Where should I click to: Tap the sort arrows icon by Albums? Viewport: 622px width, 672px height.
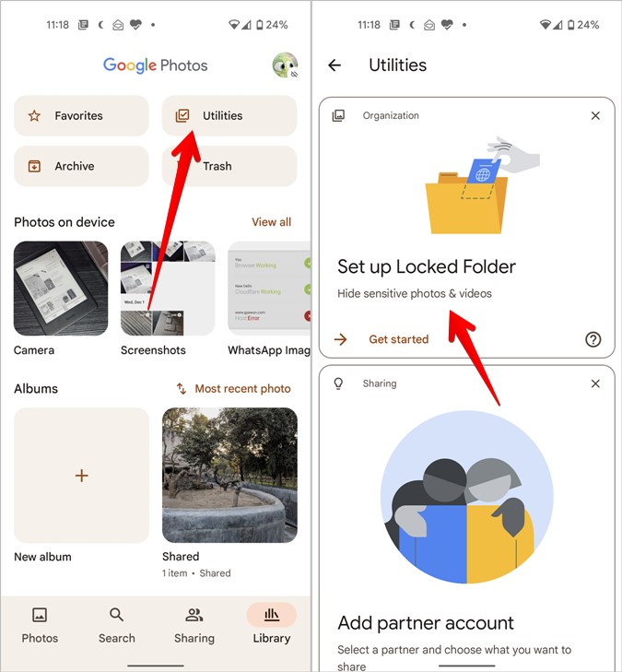pos(182,389)
